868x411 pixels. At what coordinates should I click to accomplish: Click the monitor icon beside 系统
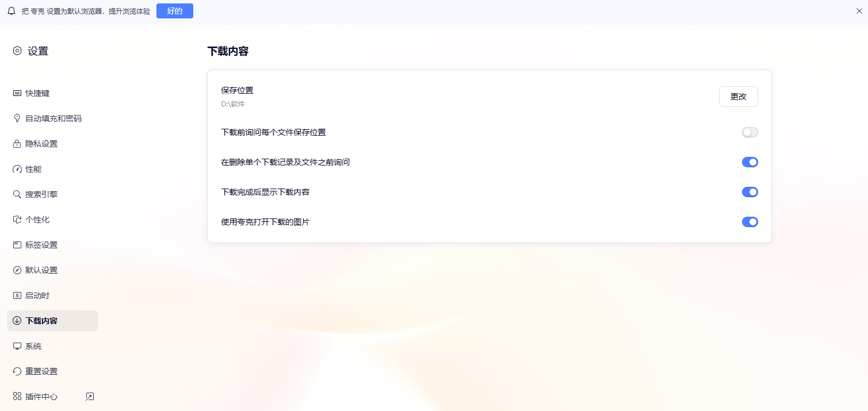point(17,346)
